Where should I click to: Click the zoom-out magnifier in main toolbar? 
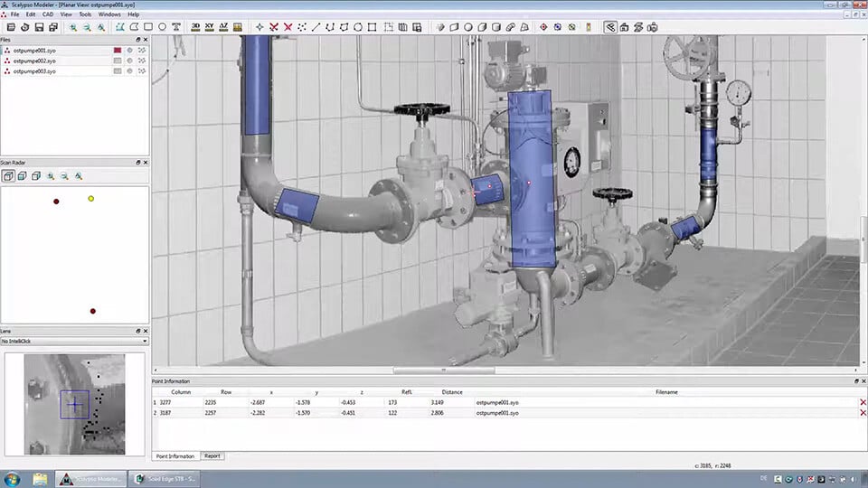coord(87,27)
